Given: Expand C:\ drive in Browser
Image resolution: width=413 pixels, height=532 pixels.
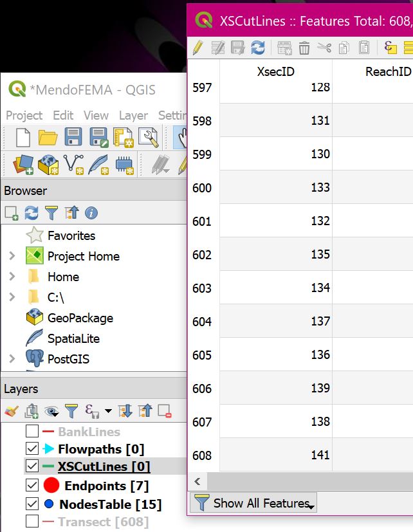Looking at the screenshot, I should (12, 297).
